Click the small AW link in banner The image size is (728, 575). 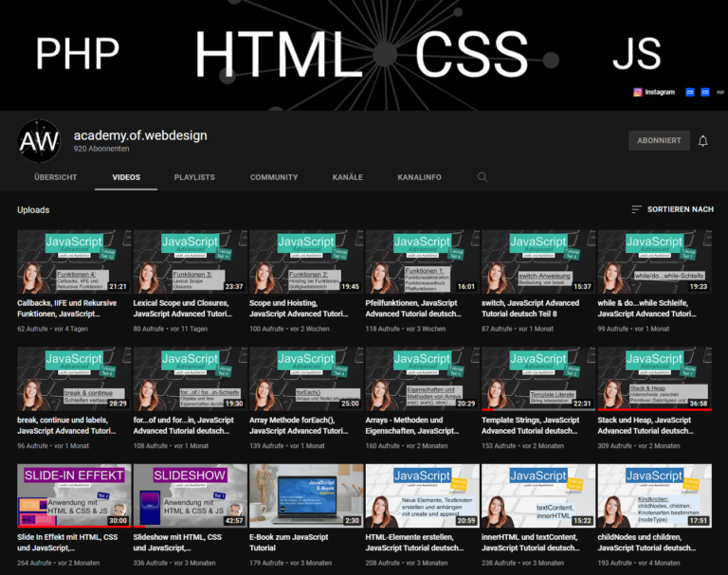click(720, 92)
